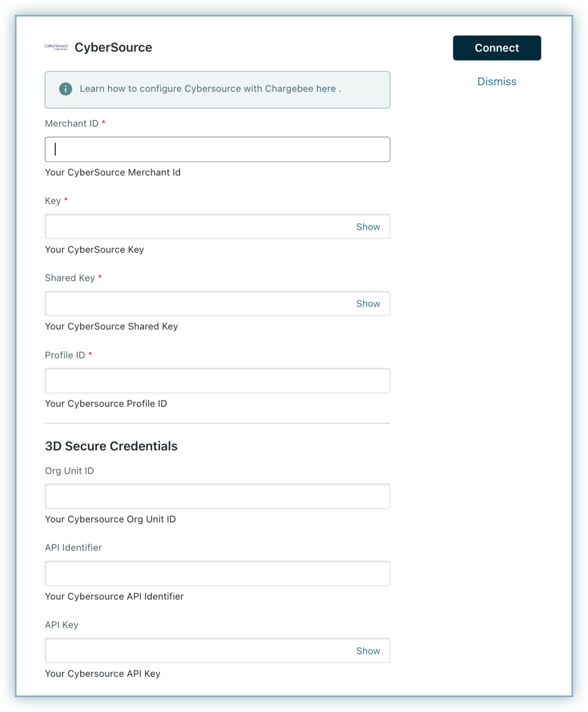Reveal the Shared Key value
This screenshot has height=712, width=588.
click(x=368, y=304)
